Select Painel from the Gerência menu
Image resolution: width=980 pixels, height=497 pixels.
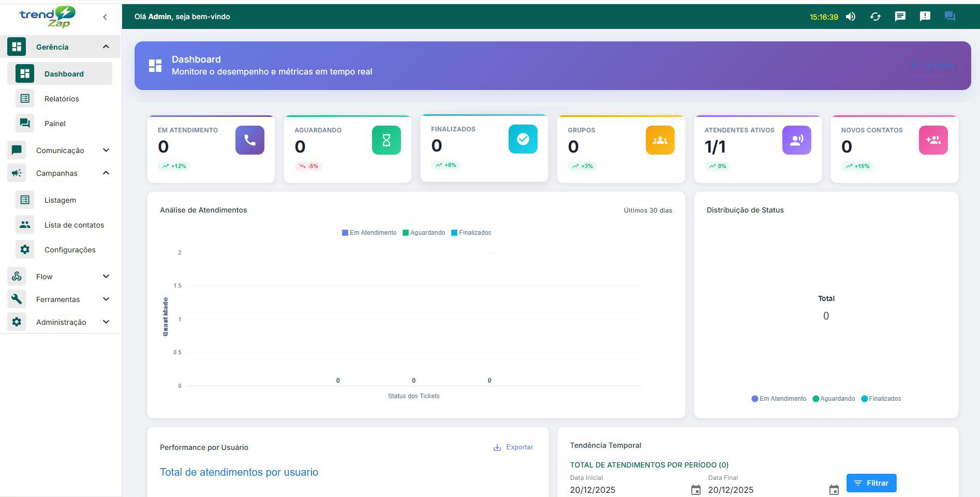[54, 123]
